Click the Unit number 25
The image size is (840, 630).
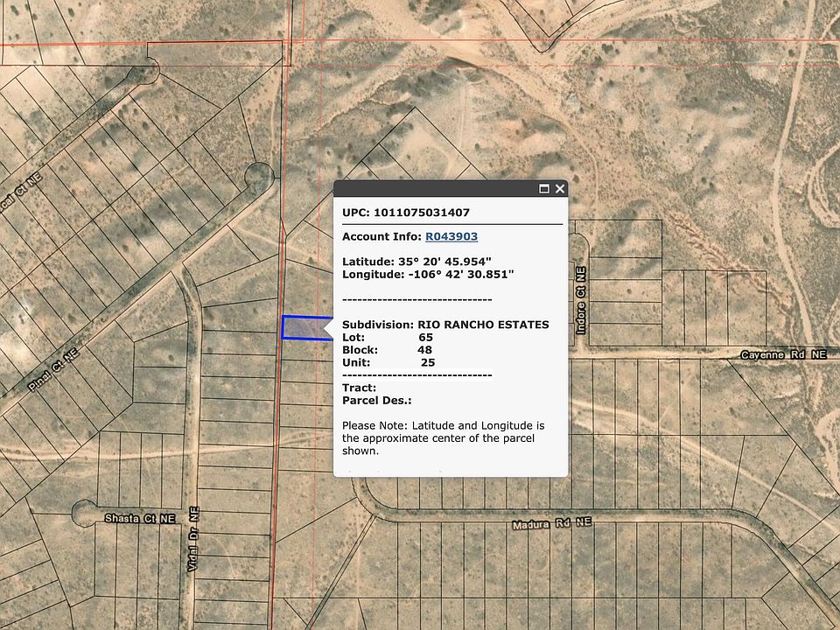pyautogui.click(x=428, y=362)
